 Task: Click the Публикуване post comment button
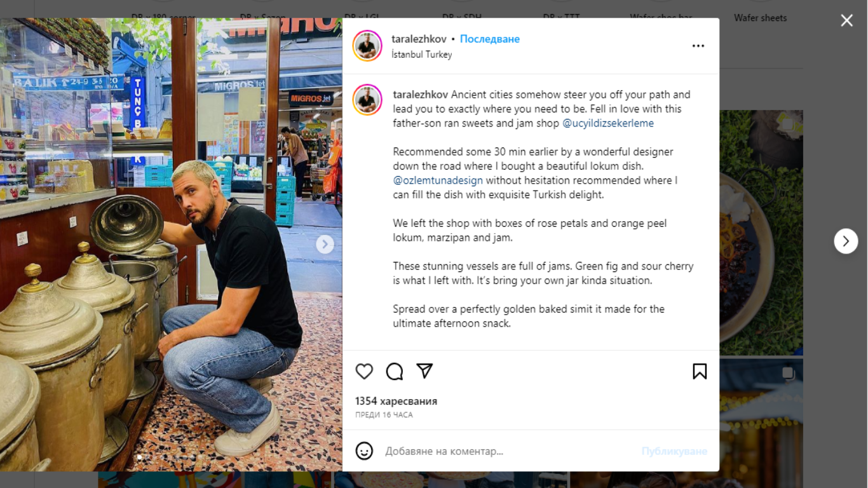pyautogui.click(x=674, y=451)
